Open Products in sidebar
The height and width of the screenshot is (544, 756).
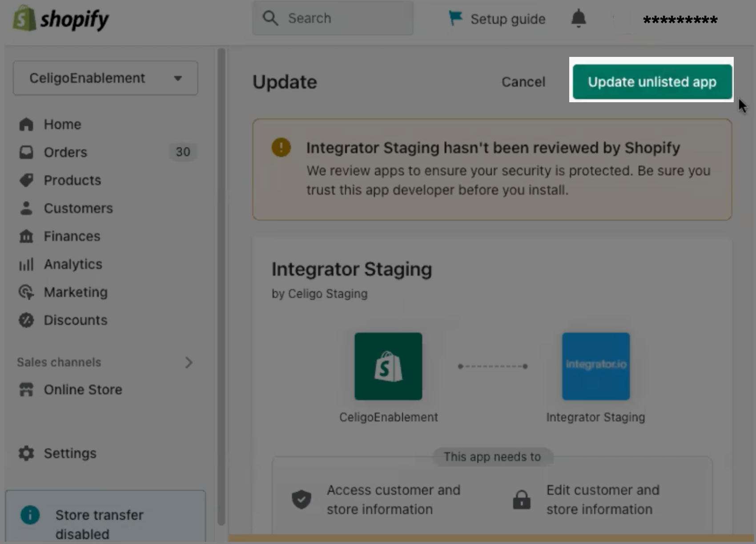(x=72, y=180)
